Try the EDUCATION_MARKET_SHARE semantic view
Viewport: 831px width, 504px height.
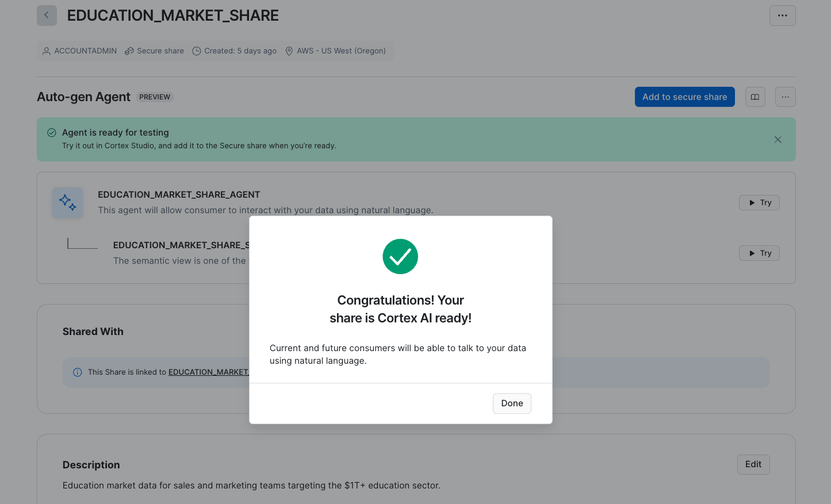(x=759, y=253)
